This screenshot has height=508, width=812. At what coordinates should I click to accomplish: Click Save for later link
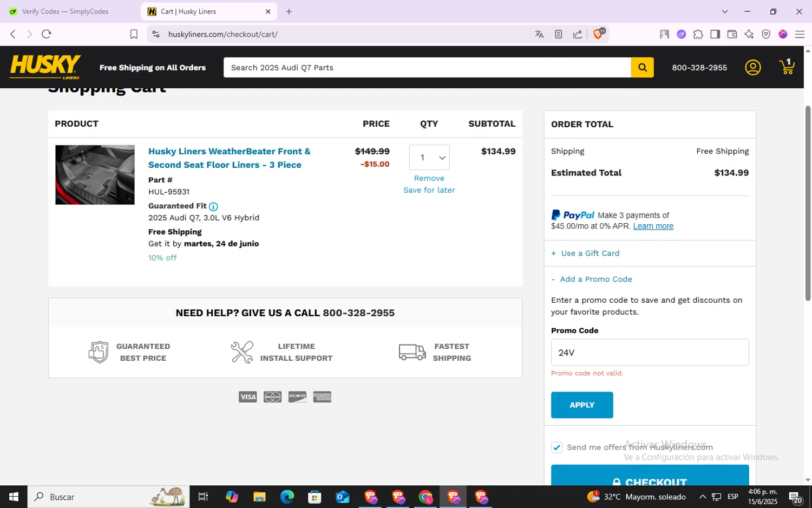(x=429, y=190)
